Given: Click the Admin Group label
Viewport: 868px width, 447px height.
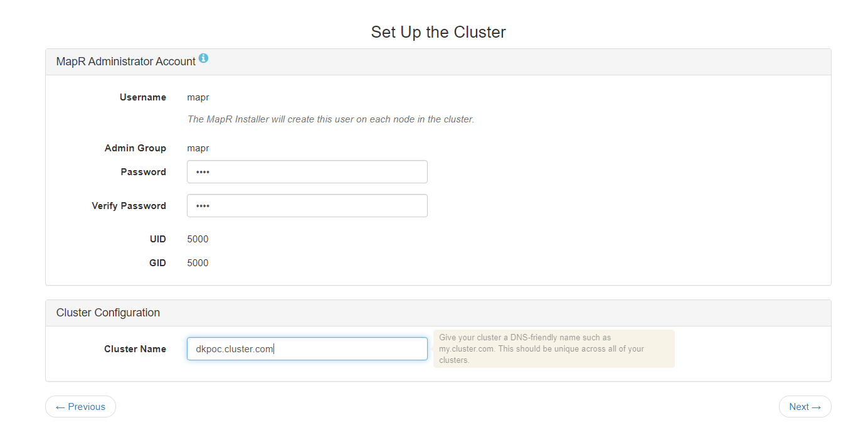Looking at the screenshot, I should pyautogui.click(x=135, y=148).
